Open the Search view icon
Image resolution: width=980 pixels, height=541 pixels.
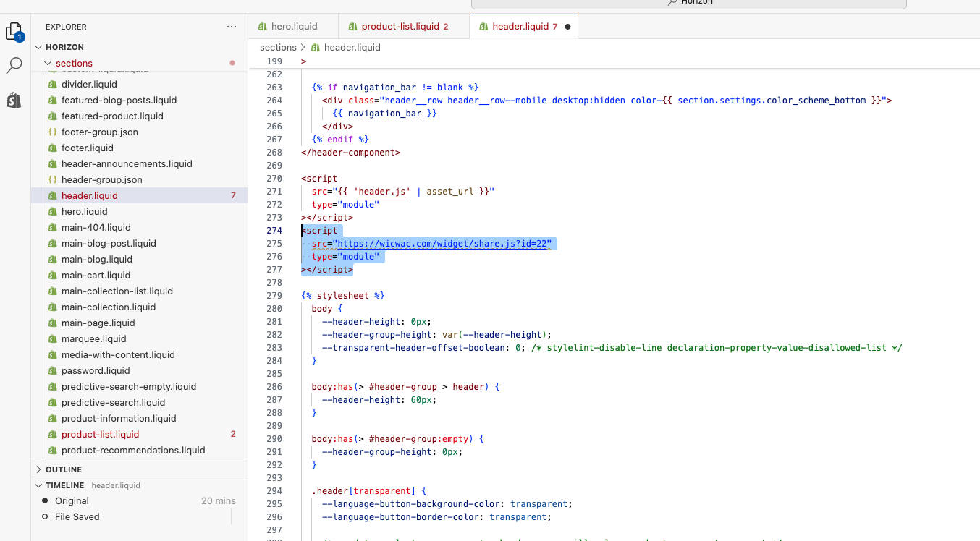click(14, 67)
